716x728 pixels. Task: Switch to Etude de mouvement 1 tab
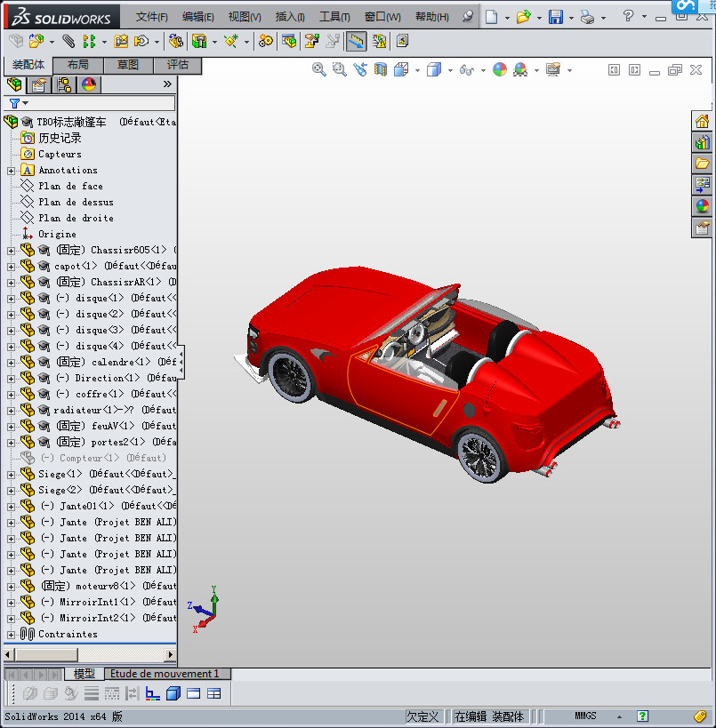click(x=164, y=674)
